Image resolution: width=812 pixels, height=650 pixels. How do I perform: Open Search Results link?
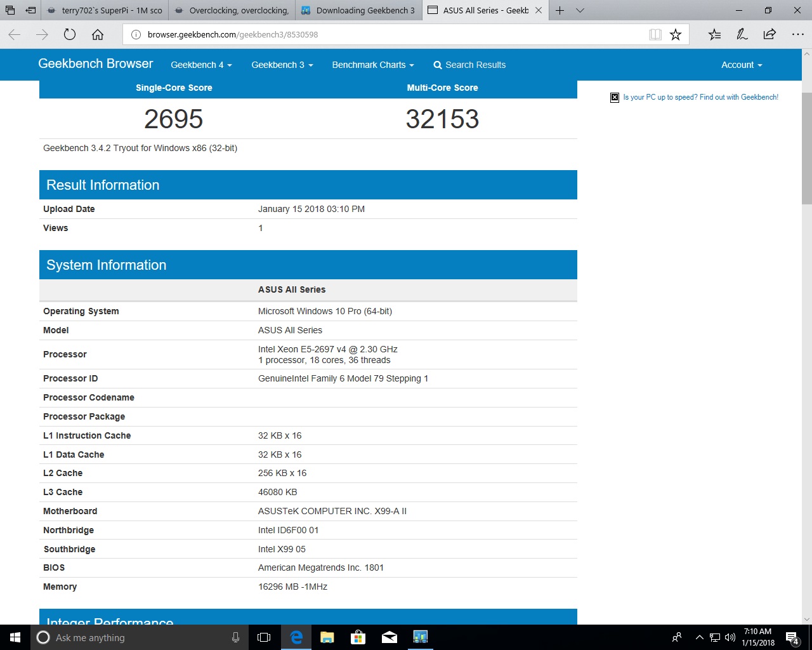[469, 65]
